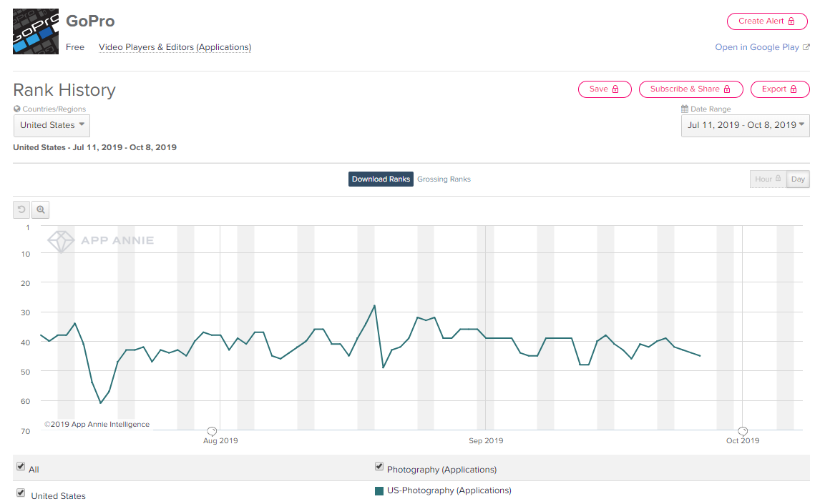This screenshot has height=504, width=820.
Task: Click the event marker near Oct 2019
Action: 743,431
